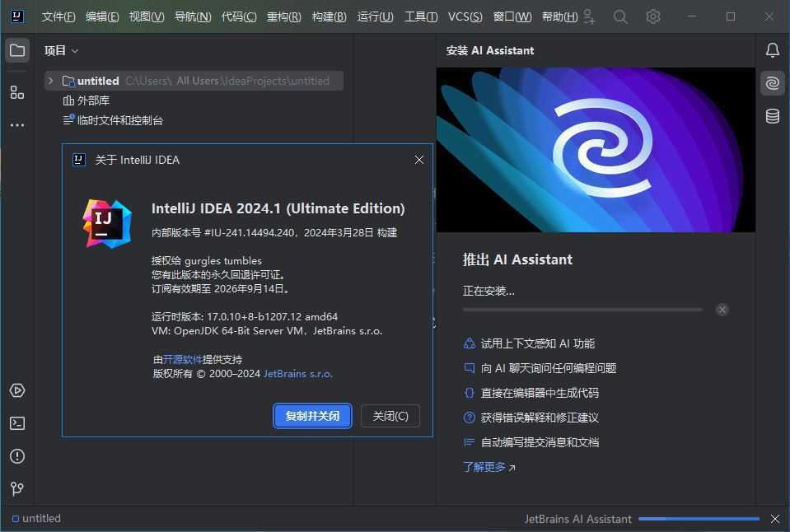
Task: Cancel AI Assistant installation with the X
Action: pyautogui.click(x=722, y=310)
